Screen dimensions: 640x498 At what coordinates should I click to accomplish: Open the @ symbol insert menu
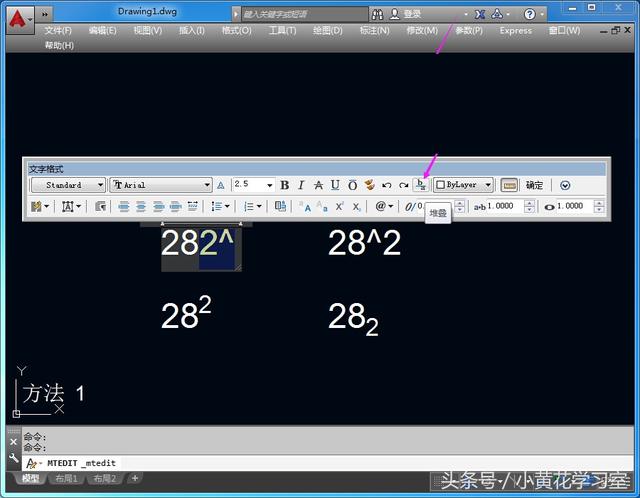click(383, 206)
